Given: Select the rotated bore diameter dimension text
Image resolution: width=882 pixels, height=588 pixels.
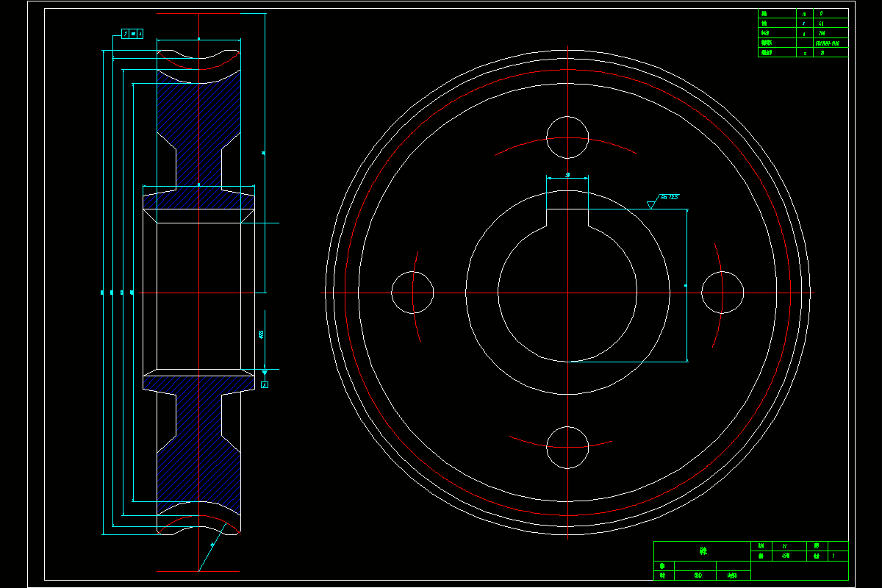Looking at the screenshot, I should [x=262, y=334].
